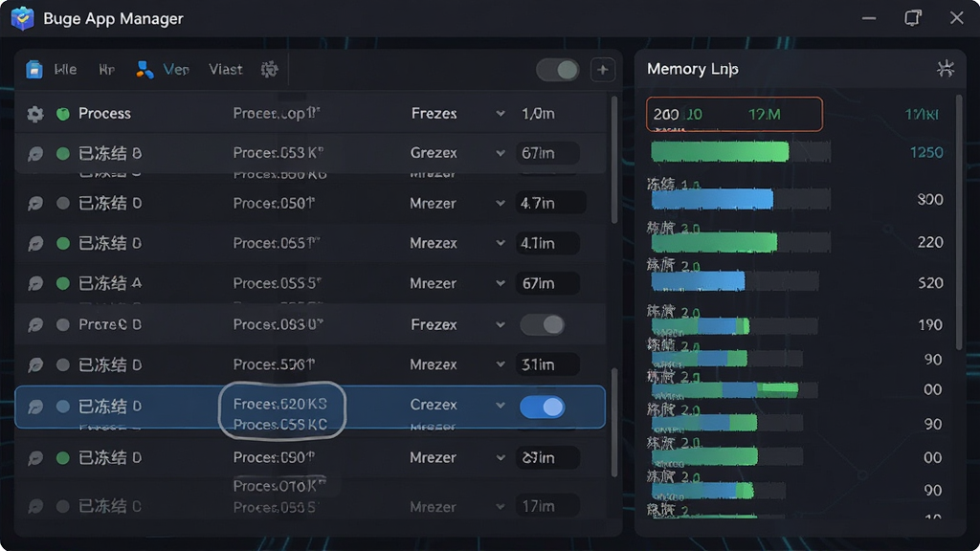This screenshot has height=551, width=980.
Task: Open the Hr tab
Action: pos(107,69)
